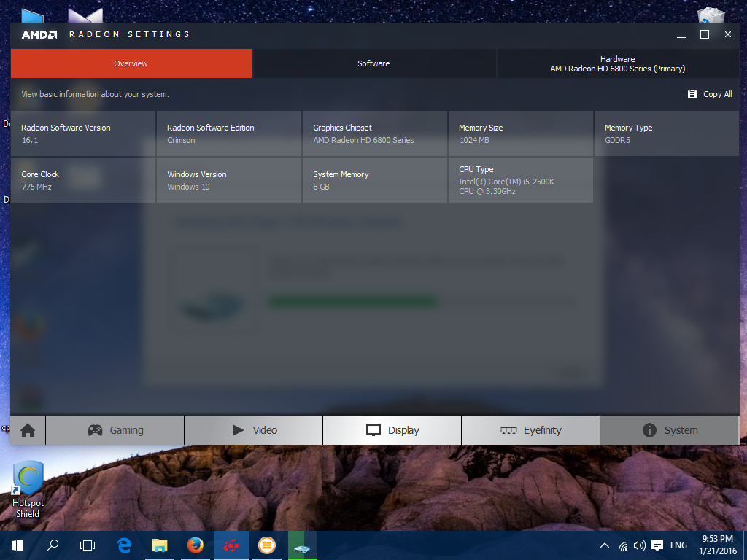The image size is (747, 560).
Task: Open the taskbar clock showing 9:53 PM
Action: point(718,545)
